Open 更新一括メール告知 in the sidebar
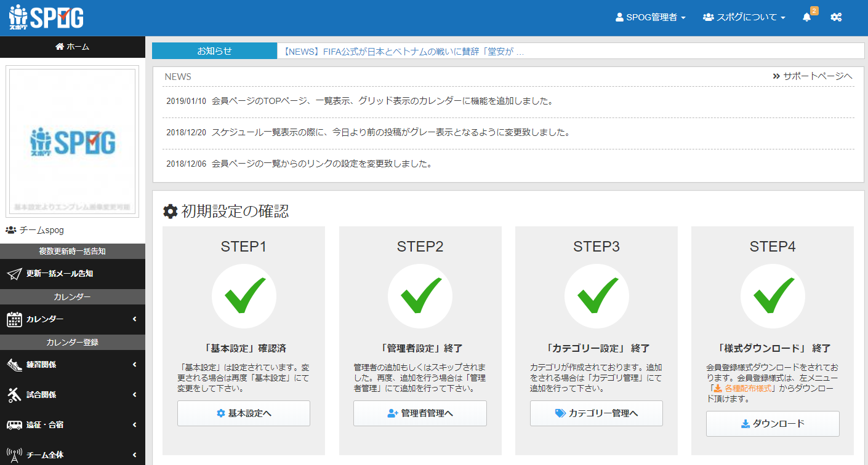Image resolution: width=868 pixels, height=465 pixels. click(60, 274)
